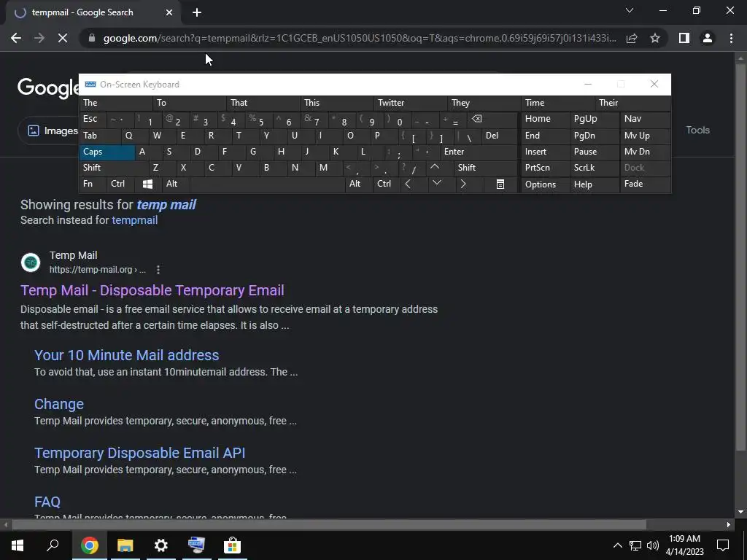Image resolution: width=747 pixels, height=560 pixels.
Task: Open Chrome's three-dot menu
Action: [731, 38]
